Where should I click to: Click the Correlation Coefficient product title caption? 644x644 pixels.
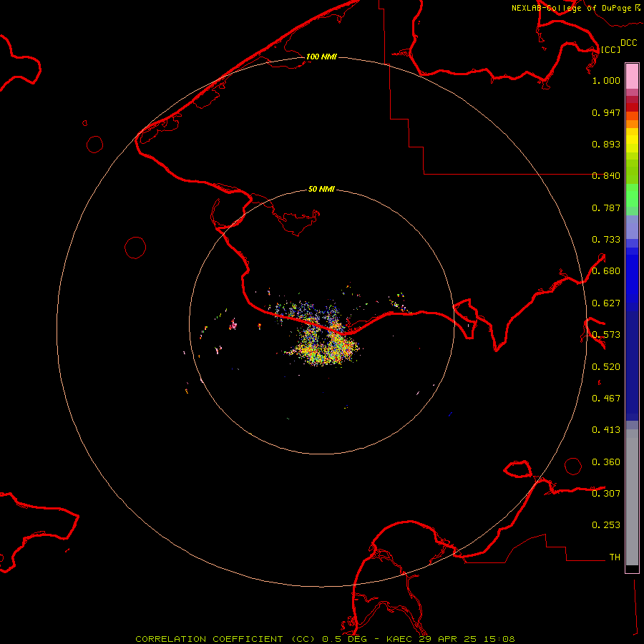point(325,639)
